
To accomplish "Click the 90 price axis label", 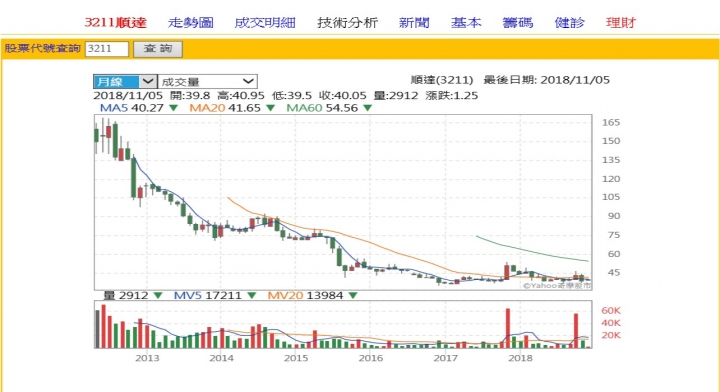I will coord(614,216).
